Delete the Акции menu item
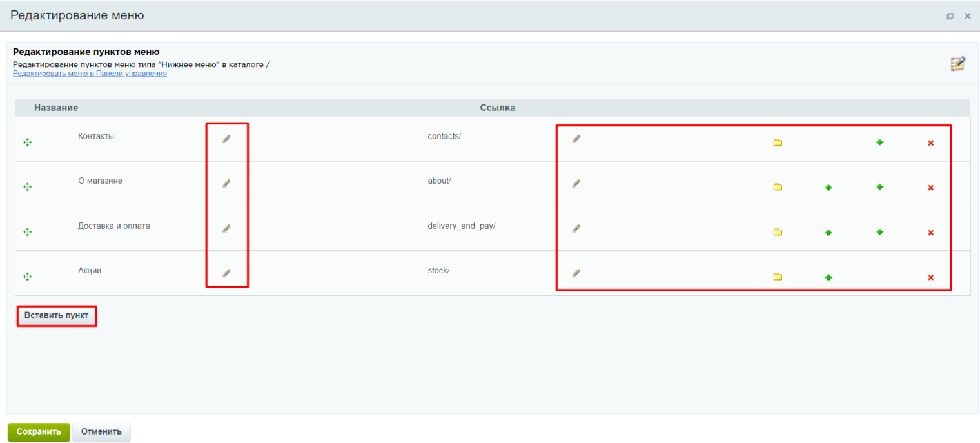Screen dimensions: 980x443 coord(930,277)
